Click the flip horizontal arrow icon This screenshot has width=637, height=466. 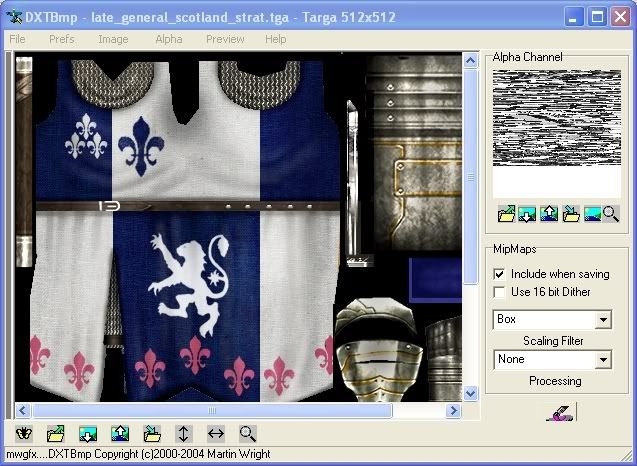pos(215,434)
